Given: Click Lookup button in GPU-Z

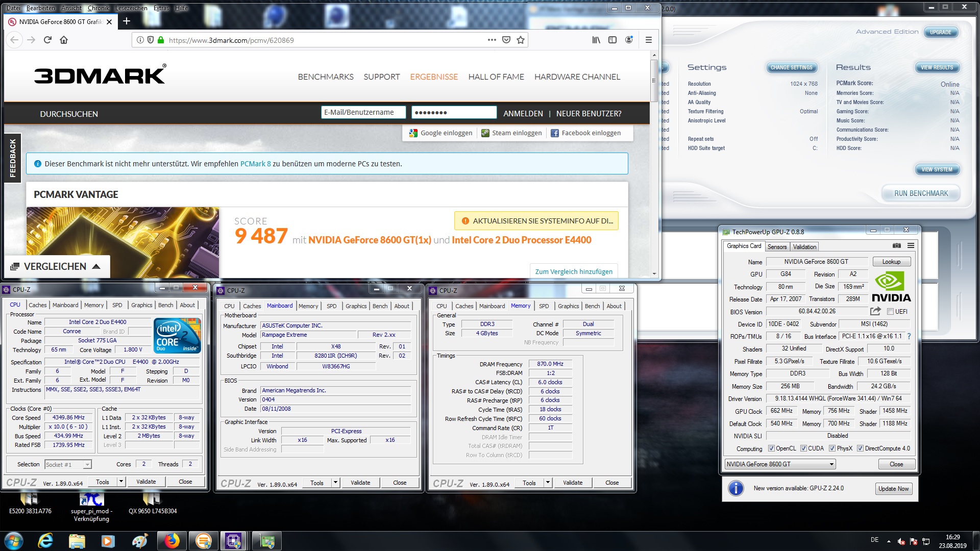Looking at the screenshot, I should (x=891, y=262).
